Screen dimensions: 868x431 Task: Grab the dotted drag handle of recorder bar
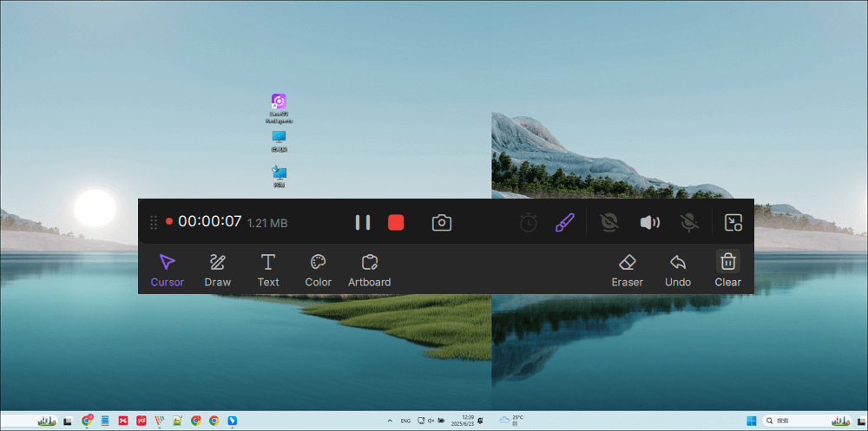(154, 222)
